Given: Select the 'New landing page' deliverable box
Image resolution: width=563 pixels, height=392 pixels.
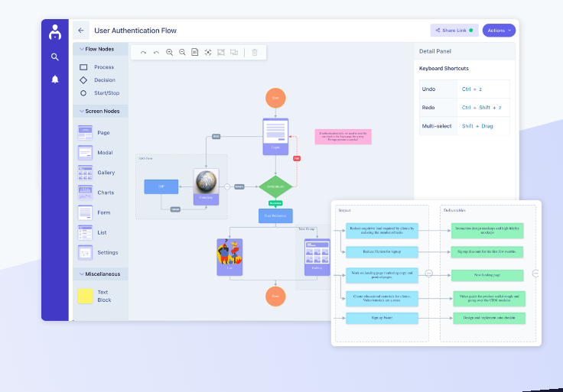Looking at the screenshot, I should [x=487, y=275].
